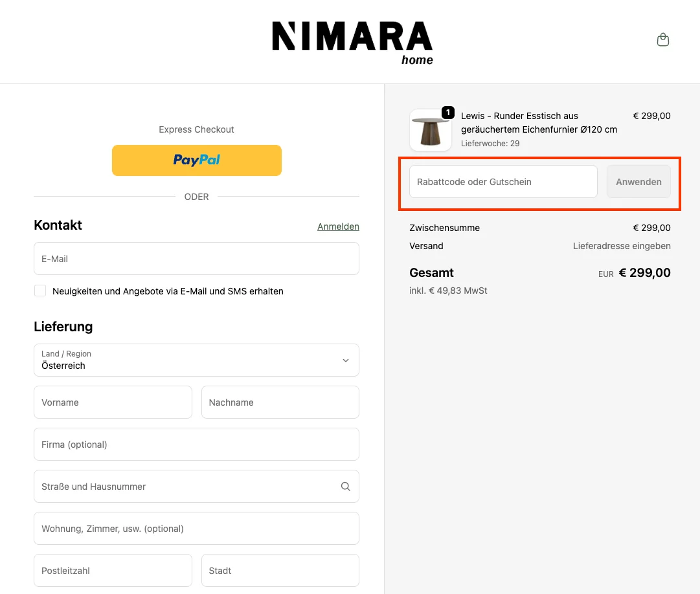
Task: Pay with PayPal express checkout
Action: point(196,160)
